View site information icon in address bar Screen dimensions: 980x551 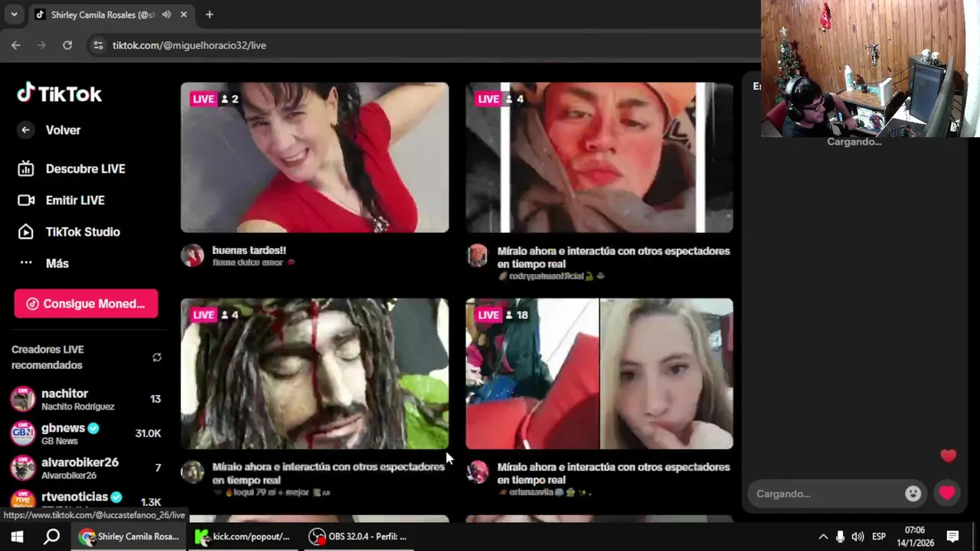98,45
